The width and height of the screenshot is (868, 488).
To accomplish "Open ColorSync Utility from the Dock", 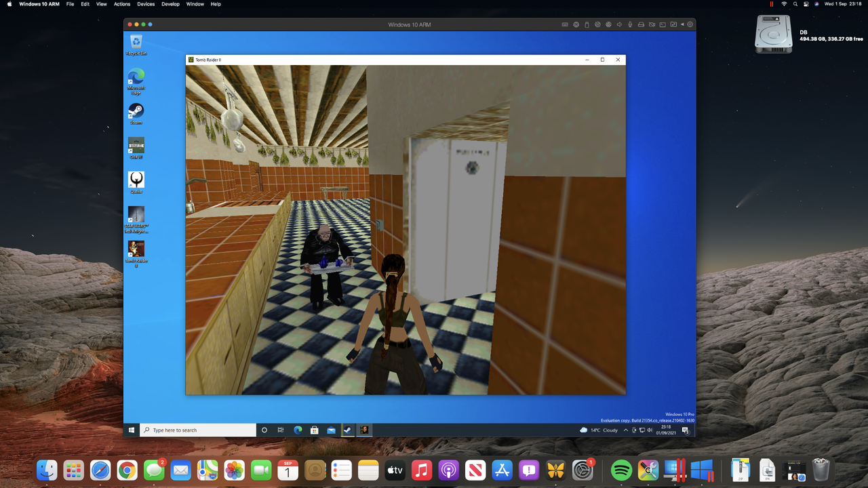I will (648, 470).
